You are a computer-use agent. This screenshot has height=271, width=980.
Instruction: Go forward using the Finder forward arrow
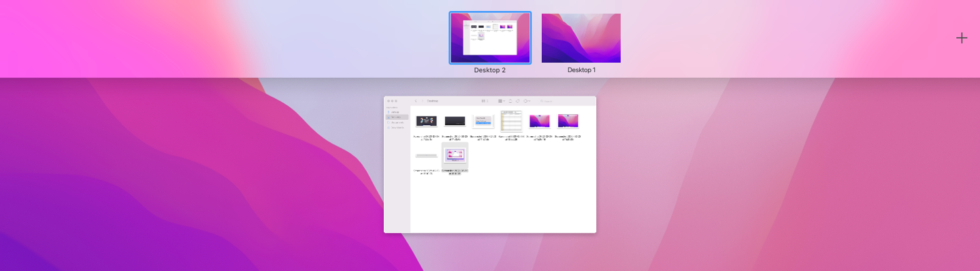(x=422, y=101)
